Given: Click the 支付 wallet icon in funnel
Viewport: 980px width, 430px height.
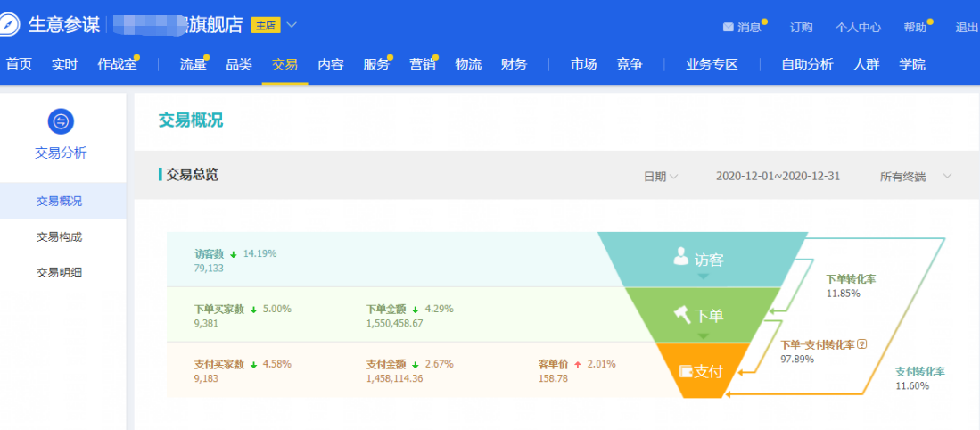Looking at the screenshot, I should (687, 371).
